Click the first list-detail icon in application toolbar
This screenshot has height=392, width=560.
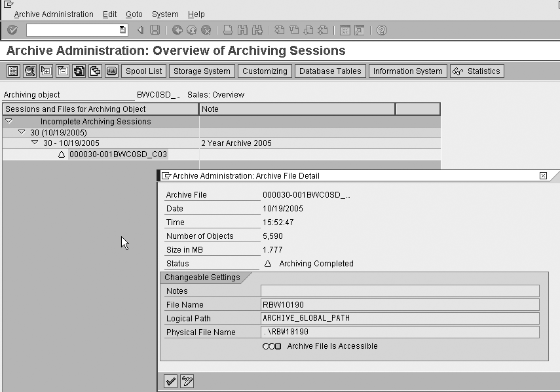[x=13, y=71]
